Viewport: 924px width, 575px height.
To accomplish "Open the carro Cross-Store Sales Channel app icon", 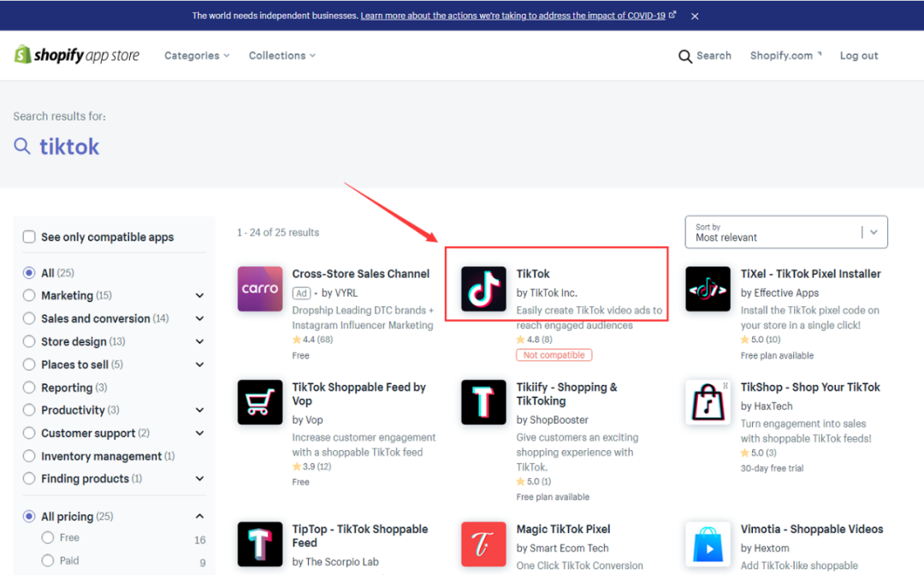I will (x=260, y=288).
